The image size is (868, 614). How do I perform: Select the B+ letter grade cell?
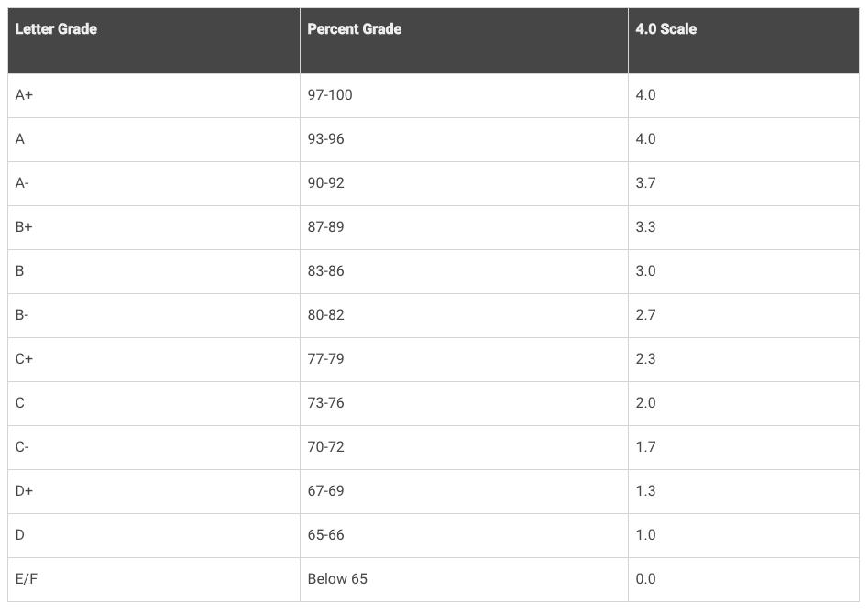[x=25, y=227]
